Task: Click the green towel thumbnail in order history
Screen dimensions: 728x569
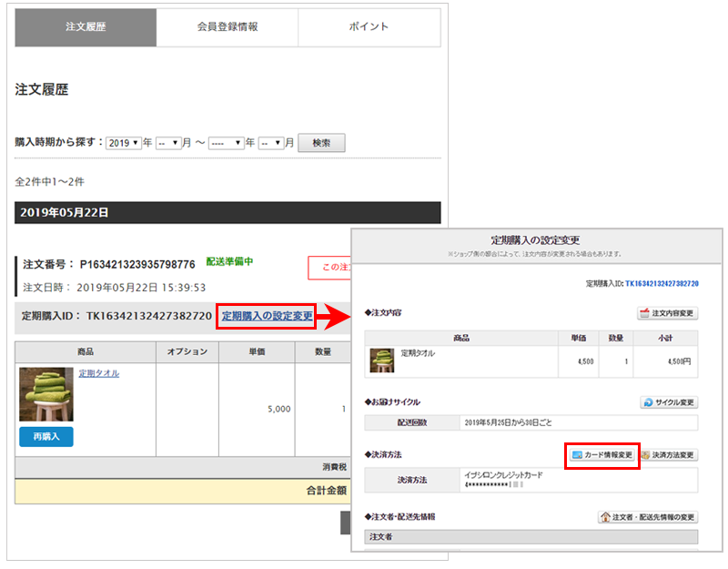Action: click(45, 394)
